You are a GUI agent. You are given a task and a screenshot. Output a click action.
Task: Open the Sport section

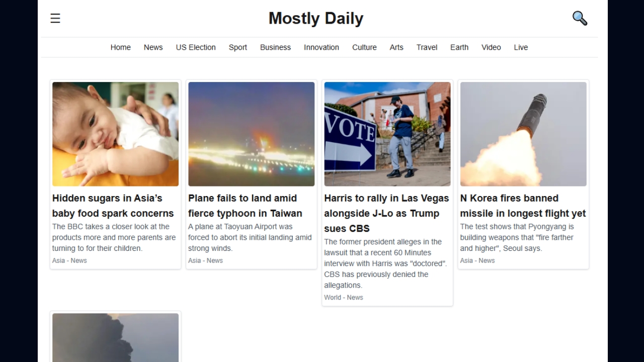pyautogui.click(x=238, y=47)
